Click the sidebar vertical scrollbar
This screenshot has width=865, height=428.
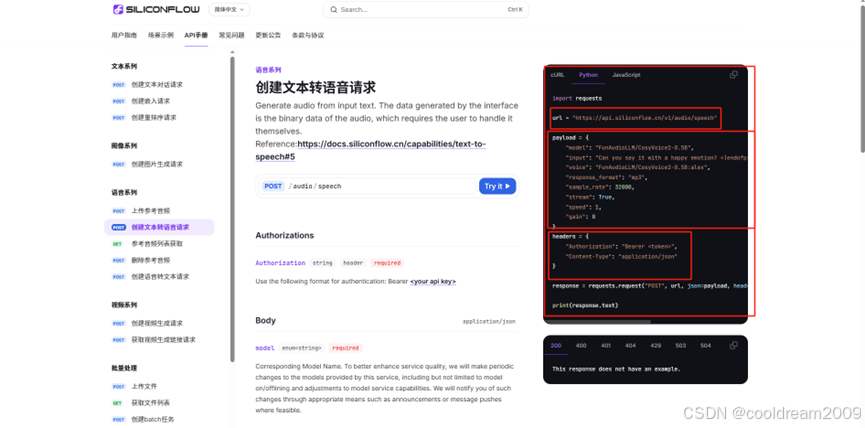tap(232, 209)
